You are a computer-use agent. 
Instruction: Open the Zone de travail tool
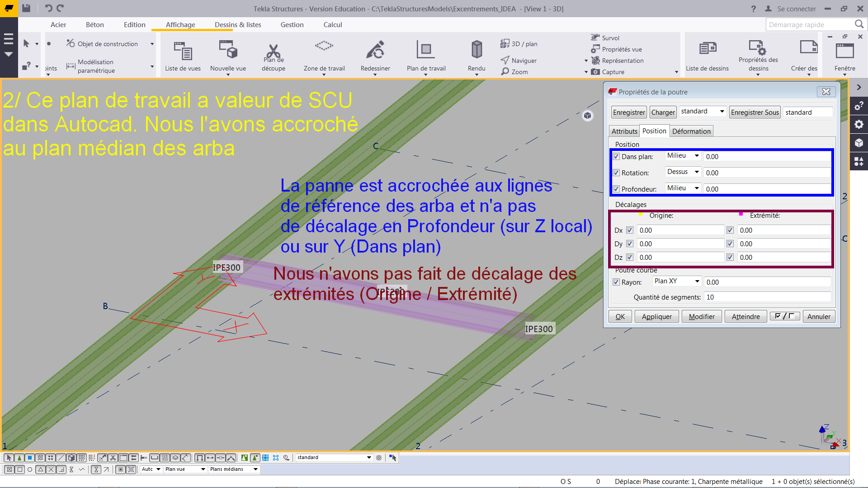[x=324, y=55]
